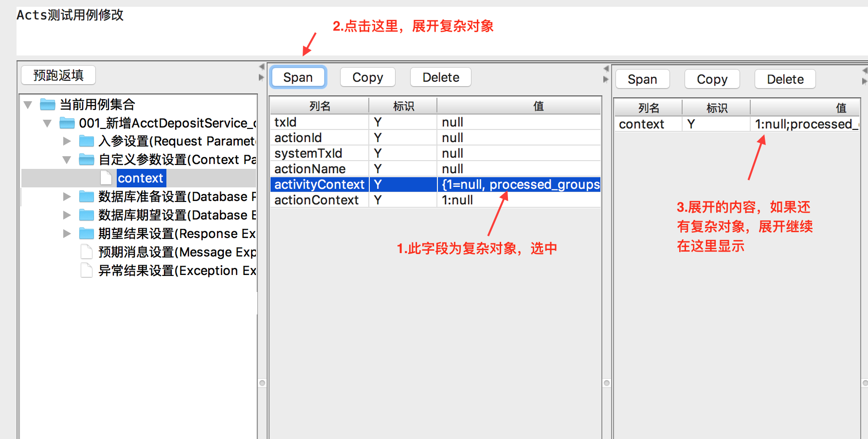Image resolution: width=868 pixels, height=439 pixels.
Task: Collapse the 当前用例集合 root node
Action: point(28,105)
